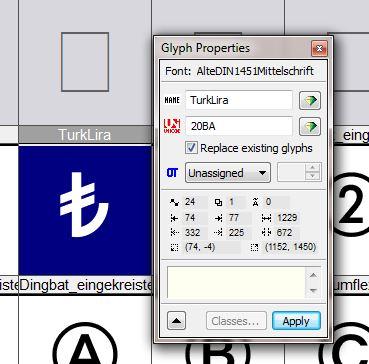Open the Unassigned OpenType class dropdown
This screenshot has height=364, width=369.
pyautogui.click(x=228, y=173)
